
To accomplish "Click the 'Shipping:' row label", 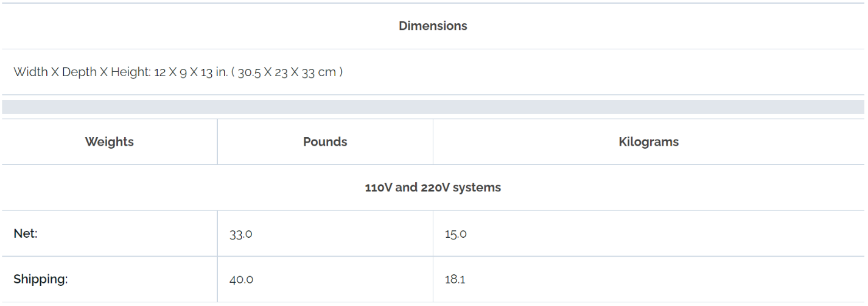I will pyautogui.click(x=41, y=279).
